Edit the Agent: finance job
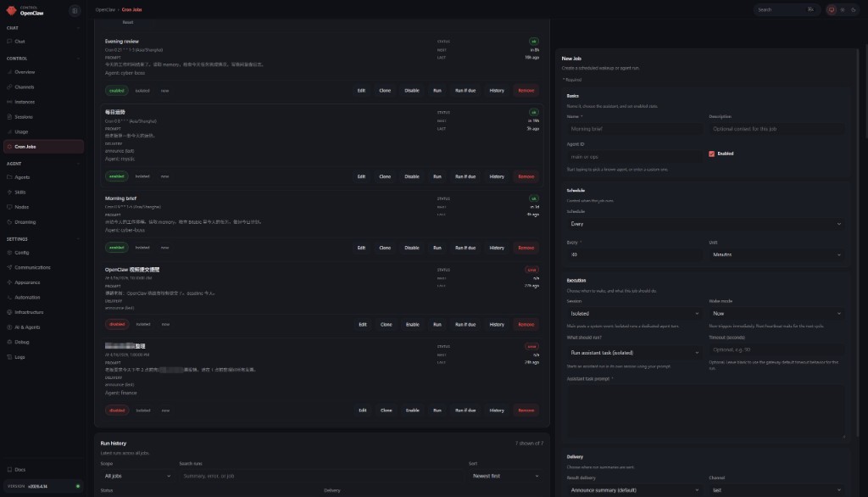Screen dimensions: 868x497 click(363, 410)
